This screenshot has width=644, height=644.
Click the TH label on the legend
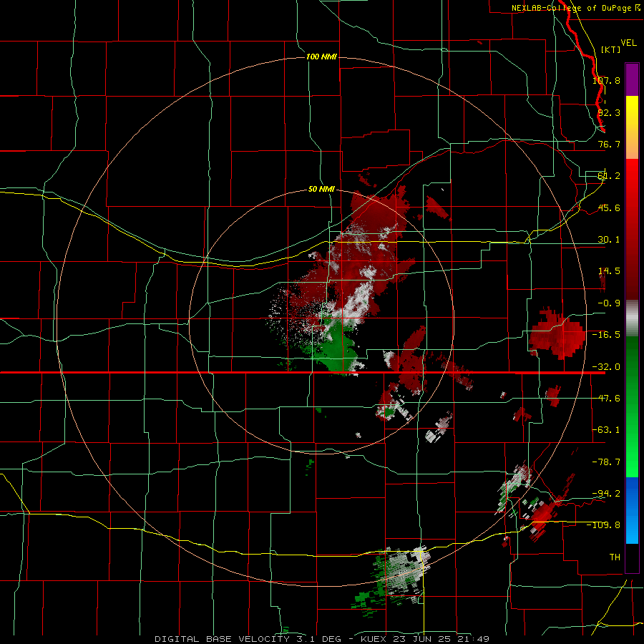[615, 557]
